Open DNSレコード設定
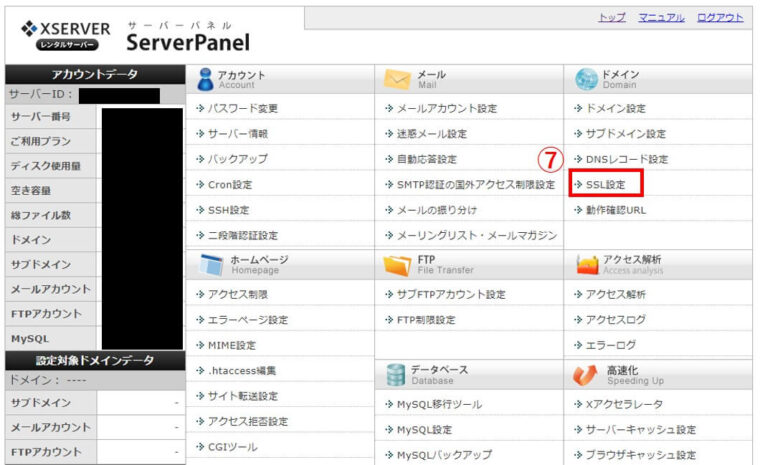 pyautogui.click(x=627, y=159)
